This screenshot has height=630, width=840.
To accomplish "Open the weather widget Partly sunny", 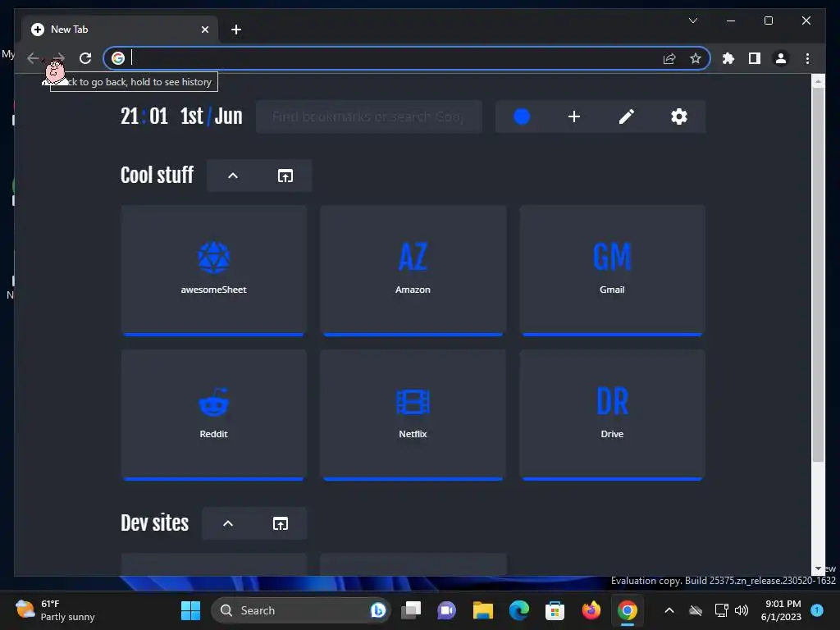I will point(55,610).
